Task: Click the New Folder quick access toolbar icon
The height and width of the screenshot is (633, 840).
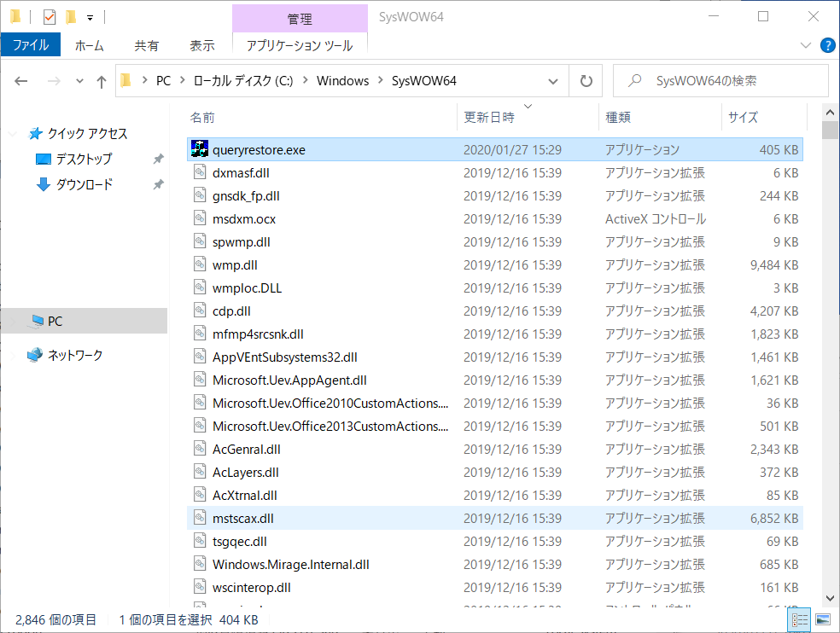Action: 70,17
